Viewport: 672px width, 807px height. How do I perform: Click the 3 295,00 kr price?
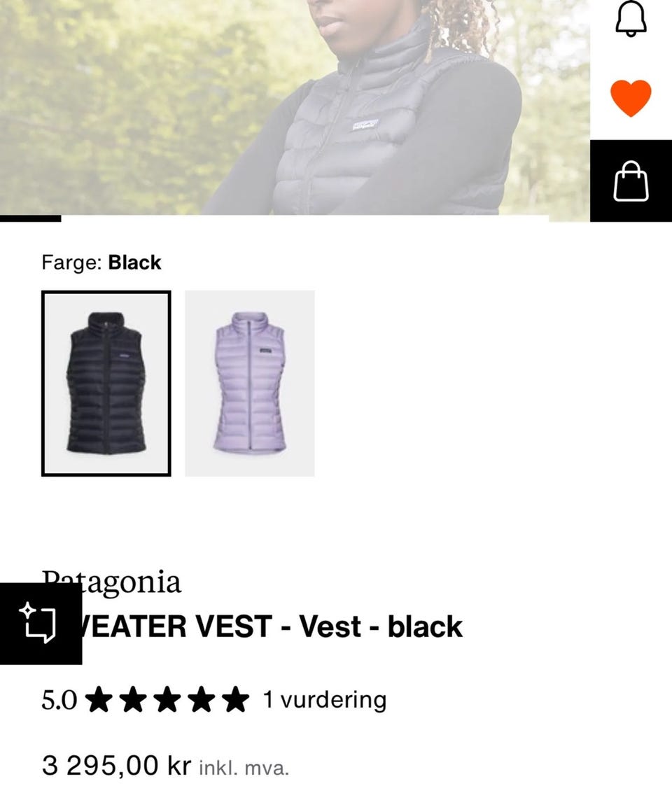(x=116, y=765)
